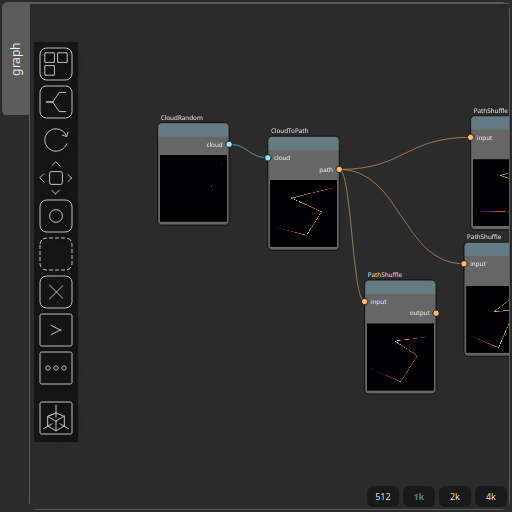Click the branching fork icon in toolbar
The image size is (512, 512).
click(x=56, y=102)
